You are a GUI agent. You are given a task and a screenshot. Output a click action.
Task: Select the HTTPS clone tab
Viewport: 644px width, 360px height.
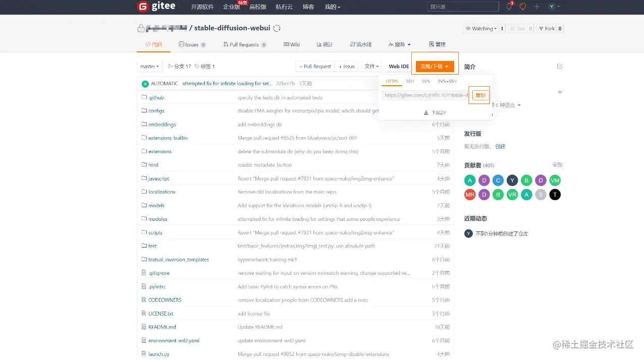[392, 81]
